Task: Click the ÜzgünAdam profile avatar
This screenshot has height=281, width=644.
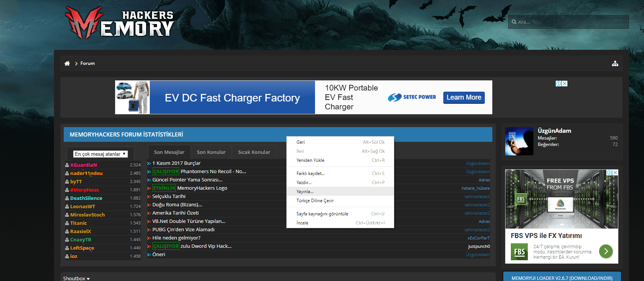Action: [x=519, y=141]
